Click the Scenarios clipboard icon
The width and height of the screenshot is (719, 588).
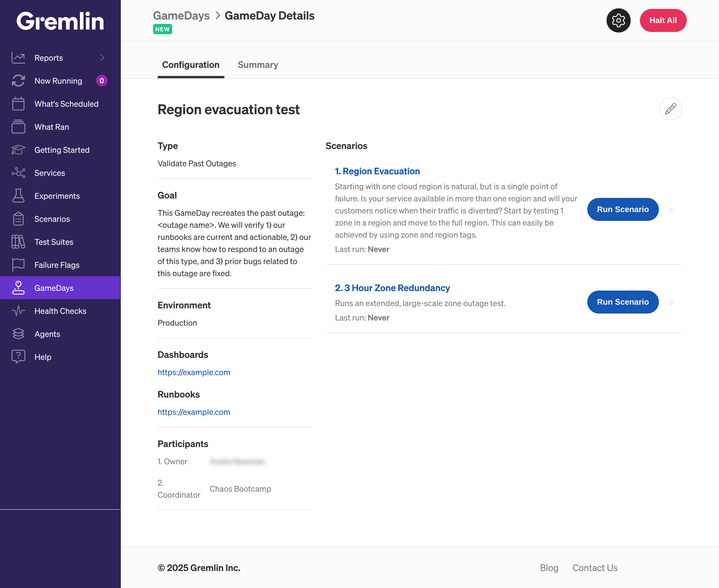click(x=18, y=219)
